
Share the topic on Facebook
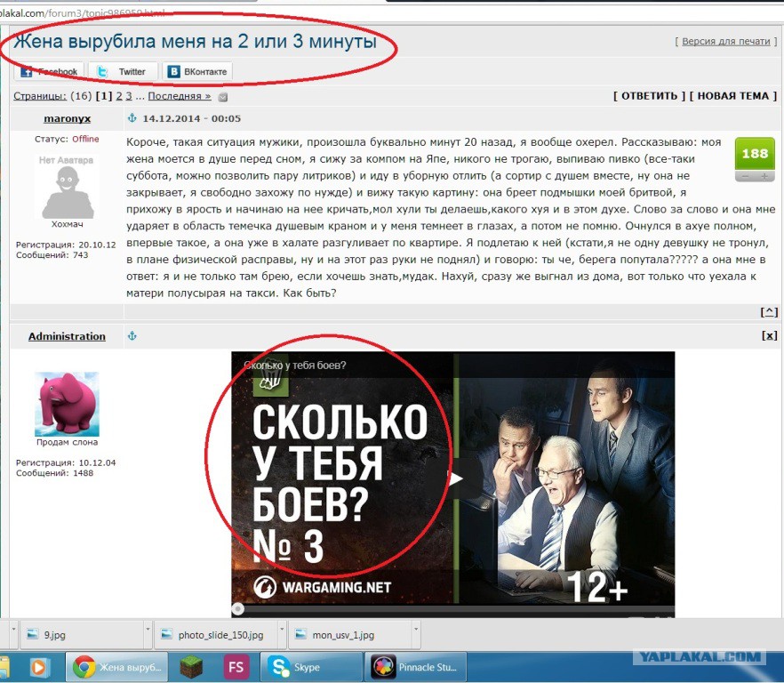pos(49,71)
